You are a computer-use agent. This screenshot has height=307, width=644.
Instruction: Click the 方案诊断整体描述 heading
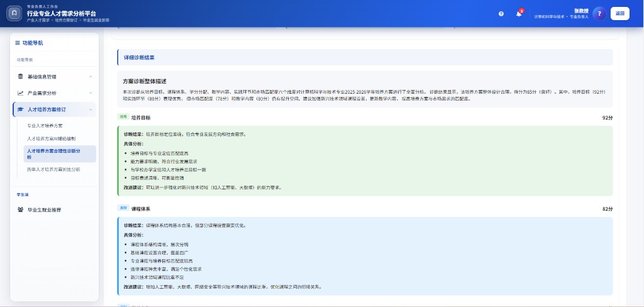pos(145,81)
